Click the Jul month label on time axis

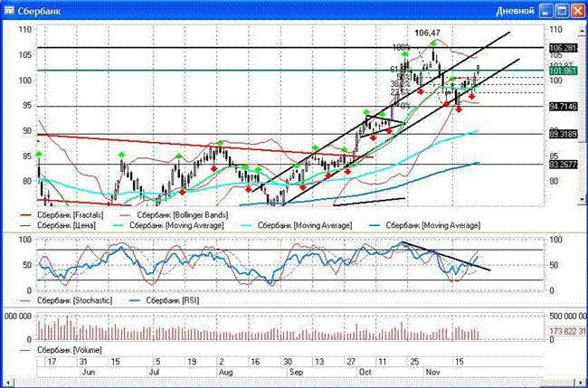(x=155, y=373)
